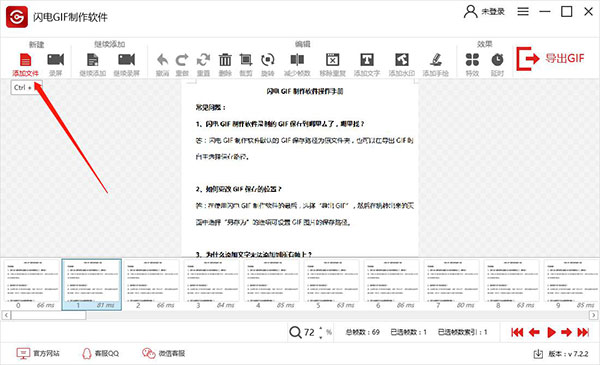600x365 pixels.
Task: Click 移除重复 remove duplicates icon
Action: (333, 60)
